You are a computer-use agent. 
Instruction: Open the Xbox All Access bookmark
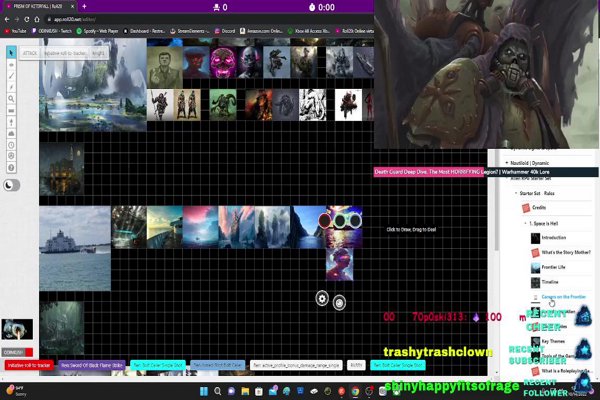(310, 31)
